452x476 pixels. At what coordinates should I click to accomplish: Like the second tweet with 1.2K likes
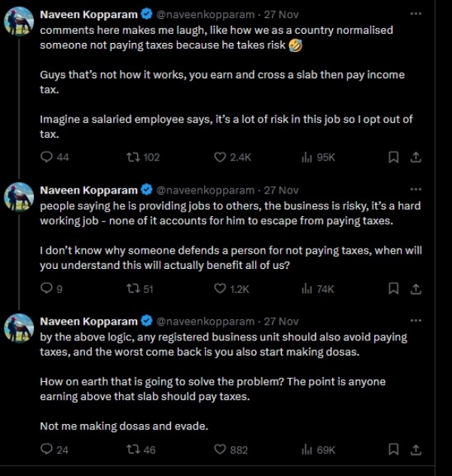point(220,288)
